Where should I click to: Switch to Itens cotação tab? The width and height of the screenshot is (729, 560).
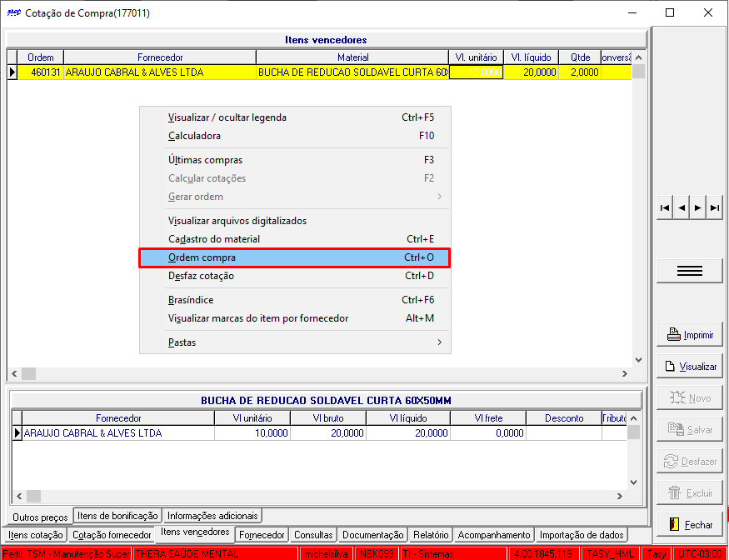coord(35,535)
